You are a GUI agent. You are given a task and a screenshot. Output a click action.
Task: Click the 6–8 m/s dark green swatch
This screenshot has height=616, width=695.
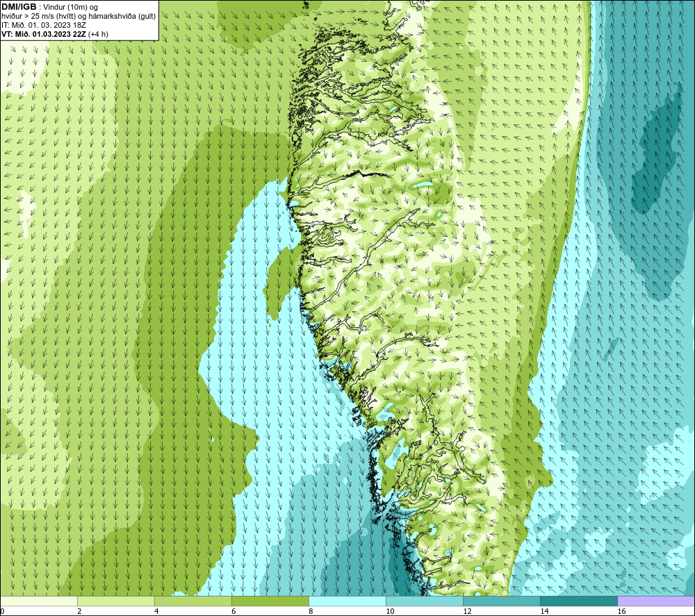click(x=270, y=601)
